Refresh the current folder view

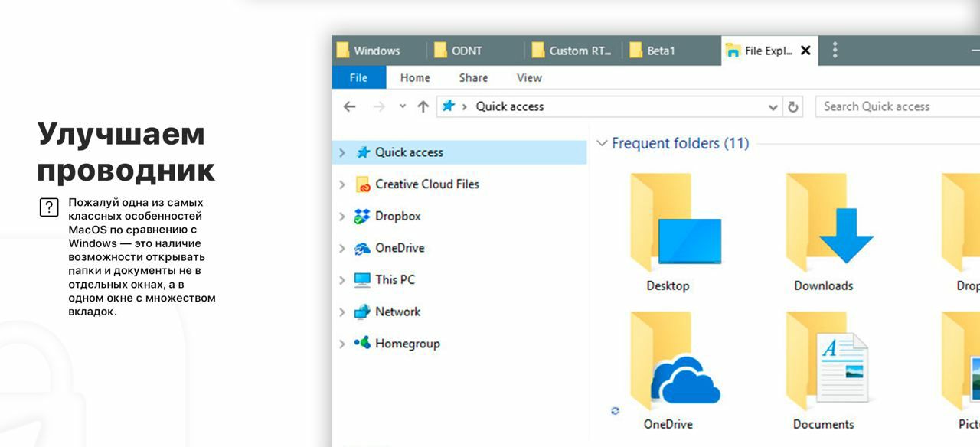click(793, 107)
